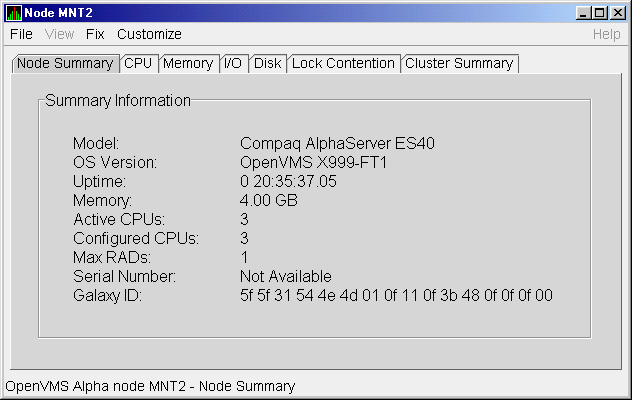Click the status bar node summary text
Screen dimensions: 632x400
(150, 385)
